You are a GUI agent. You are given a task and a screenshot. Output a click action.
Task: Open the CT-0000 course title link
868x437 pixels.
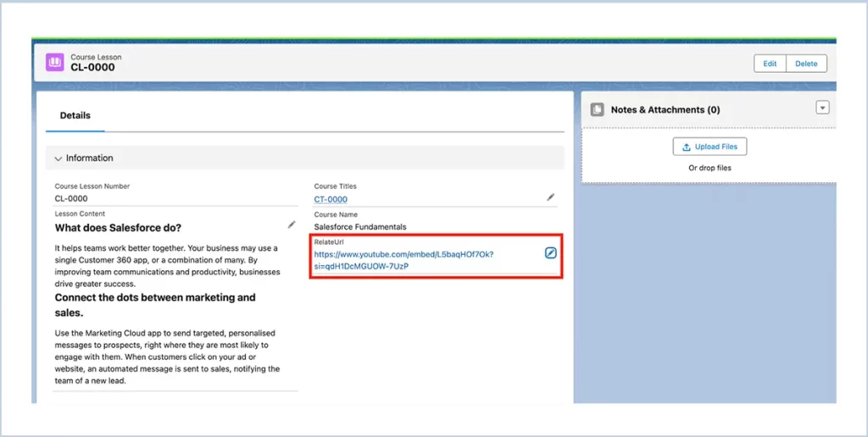pos(331,199)
